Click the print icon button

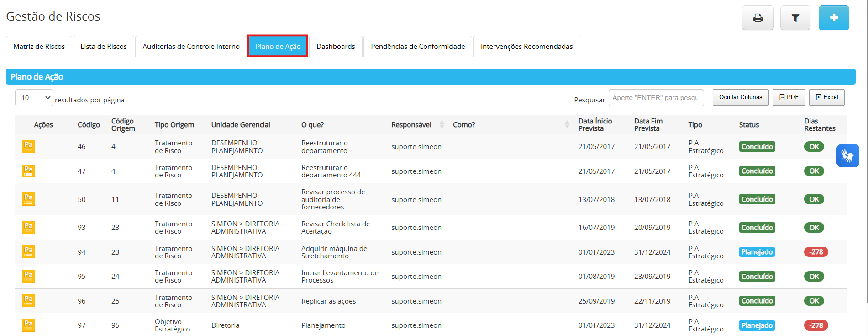coord(758,18)
